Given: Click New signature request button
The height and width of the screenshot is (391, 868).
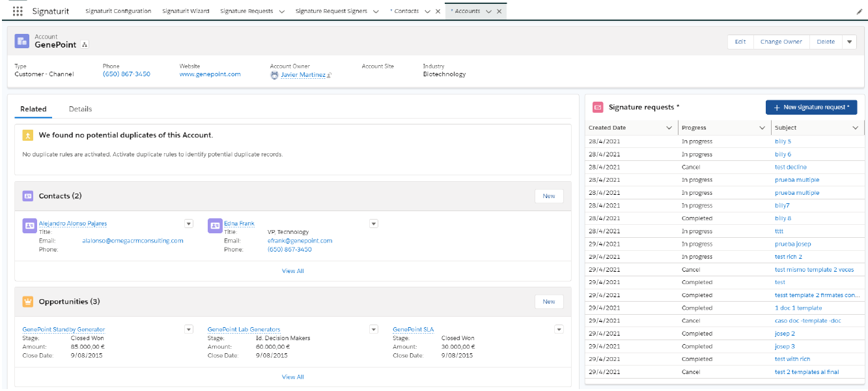Looking at the screenshot, I should [x=811, y=107].
